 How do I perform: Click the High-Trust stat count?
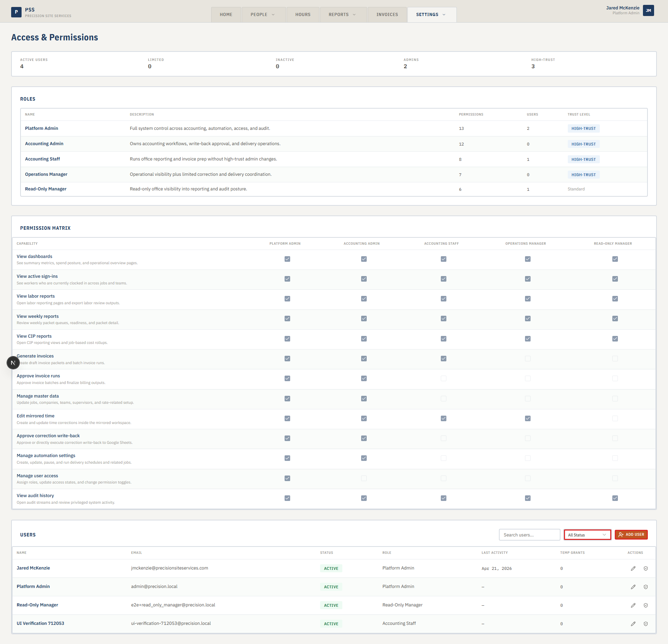(533, 66)
